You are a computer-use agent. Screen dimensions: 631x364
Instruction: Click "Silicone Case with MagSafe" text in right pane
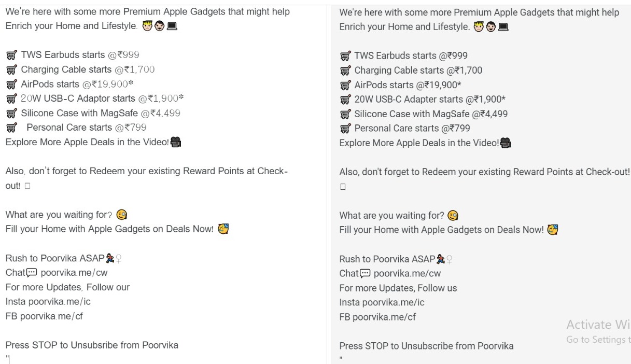[x=412, y=114]
